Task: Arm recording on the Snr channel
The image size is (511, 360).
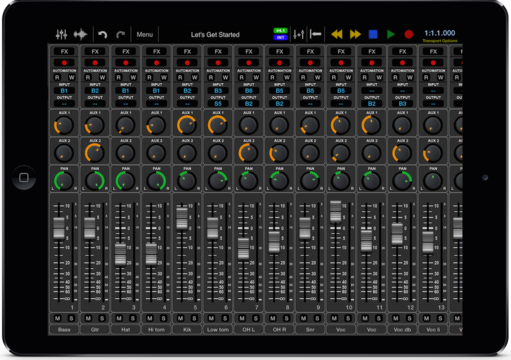Action: coord(310,63)
